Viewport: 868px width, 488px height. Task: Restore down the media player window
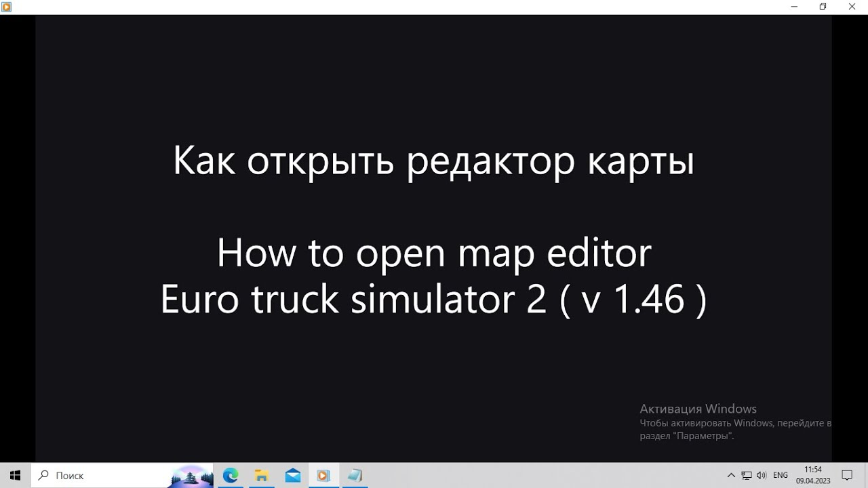click(823, 7)
